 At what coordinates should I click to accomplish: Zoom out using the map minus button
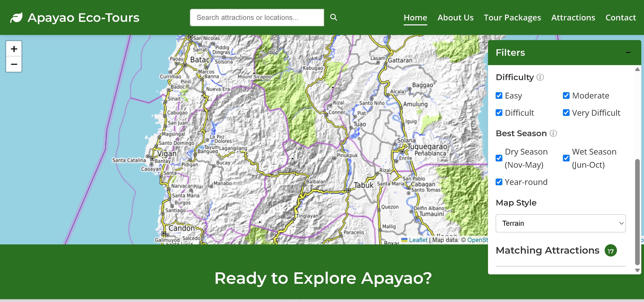(14, 64)
